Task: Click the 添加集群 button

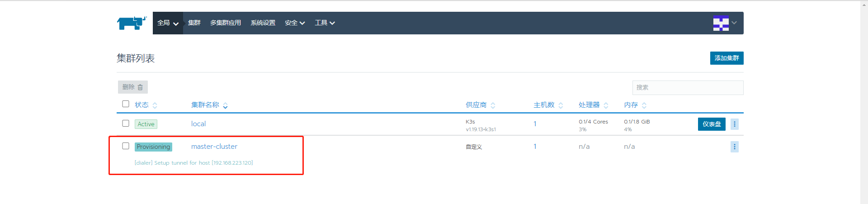Action: point(726,58)
